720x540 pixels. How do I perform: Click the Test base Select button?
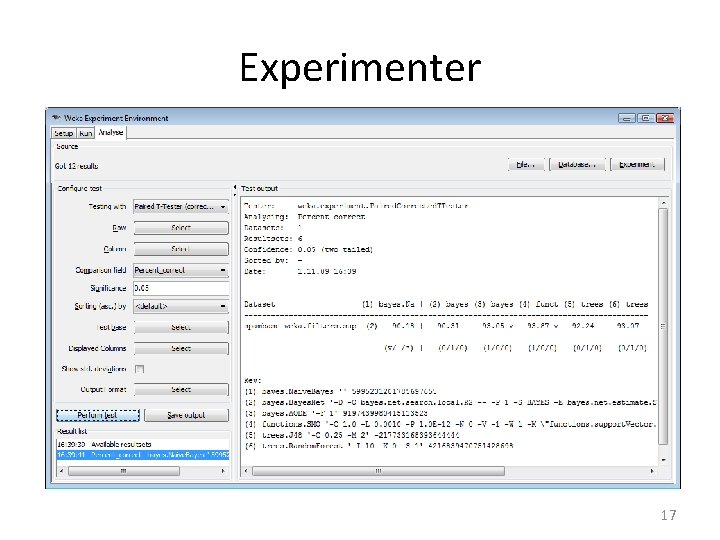[181, 327]
